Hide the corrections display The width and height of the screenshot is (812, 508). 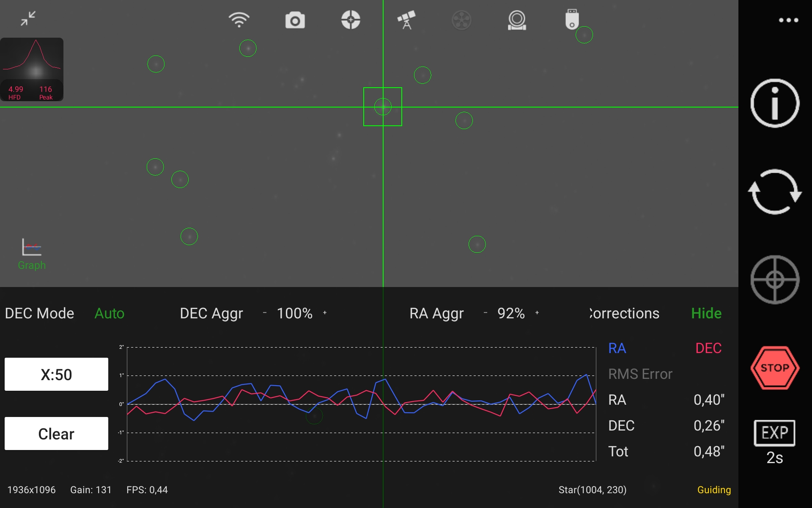(706, 313)
